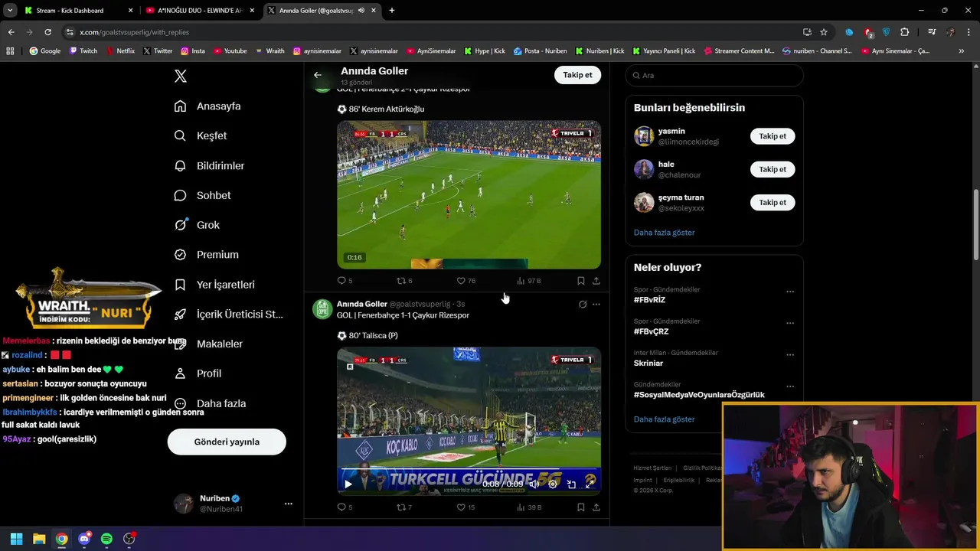Click the Ara search field
Viewport: 980px width, 551px height.
(714, 75)
